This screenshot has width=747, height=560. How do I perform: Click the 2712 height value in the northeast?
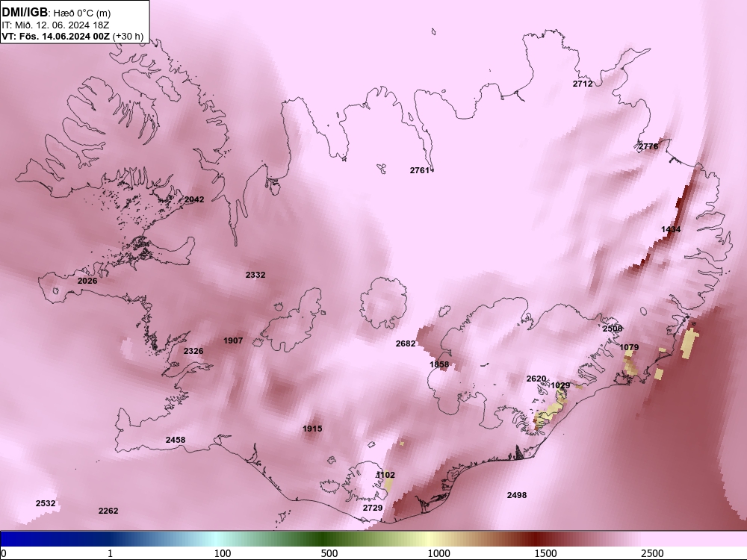(582, 84)
